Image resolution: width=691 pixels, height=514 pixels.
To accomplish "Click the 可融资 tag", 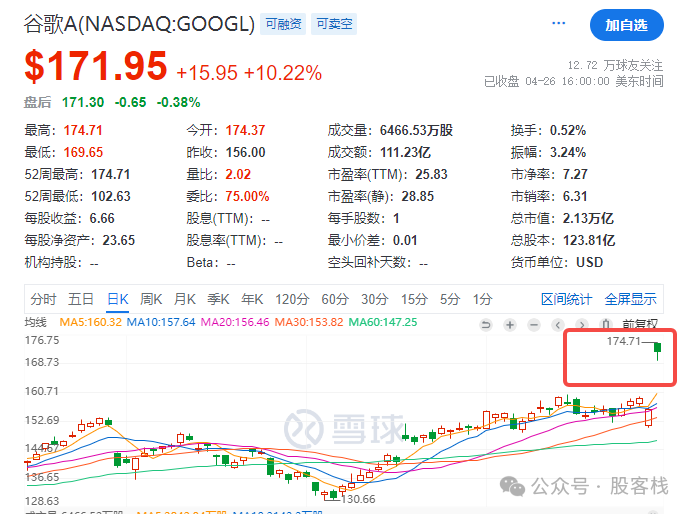I will click(x=283, y=24).
